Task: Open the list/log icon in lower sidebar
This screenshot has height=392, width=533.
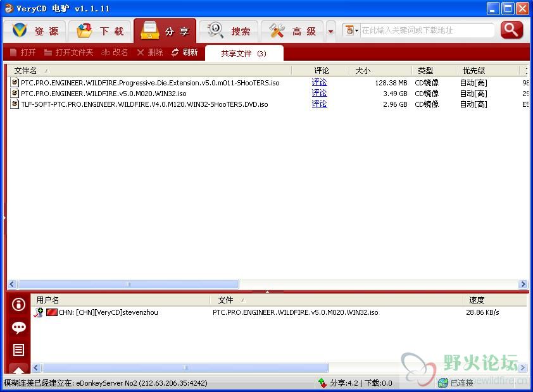Action: tap(19, 350)
